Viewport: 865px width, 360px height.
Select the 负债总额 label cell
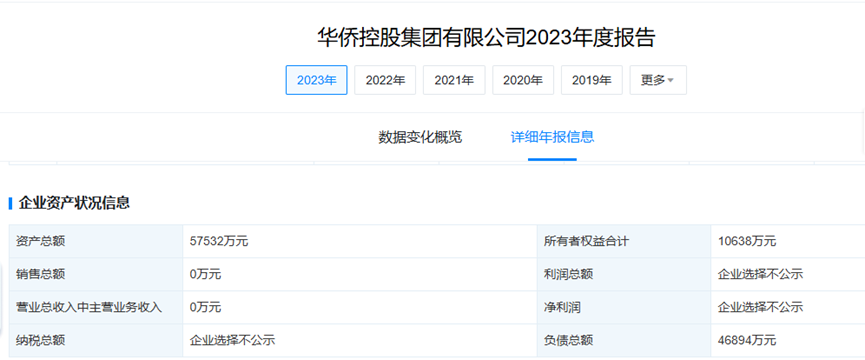click(x=624, y=340)
